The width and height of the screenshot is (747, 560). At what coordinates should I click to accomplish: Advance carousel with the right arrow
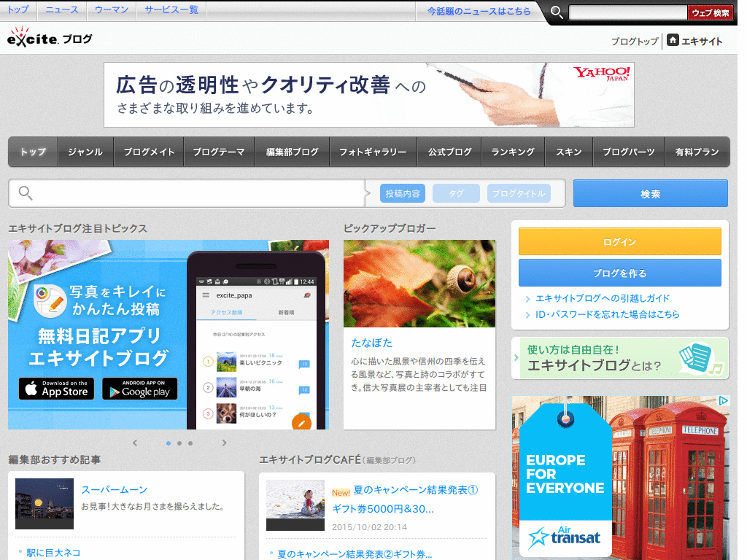coord(224,443)
